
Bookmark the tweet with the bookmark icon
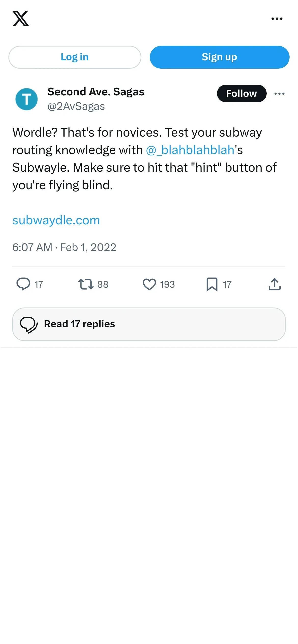point(212,284)
